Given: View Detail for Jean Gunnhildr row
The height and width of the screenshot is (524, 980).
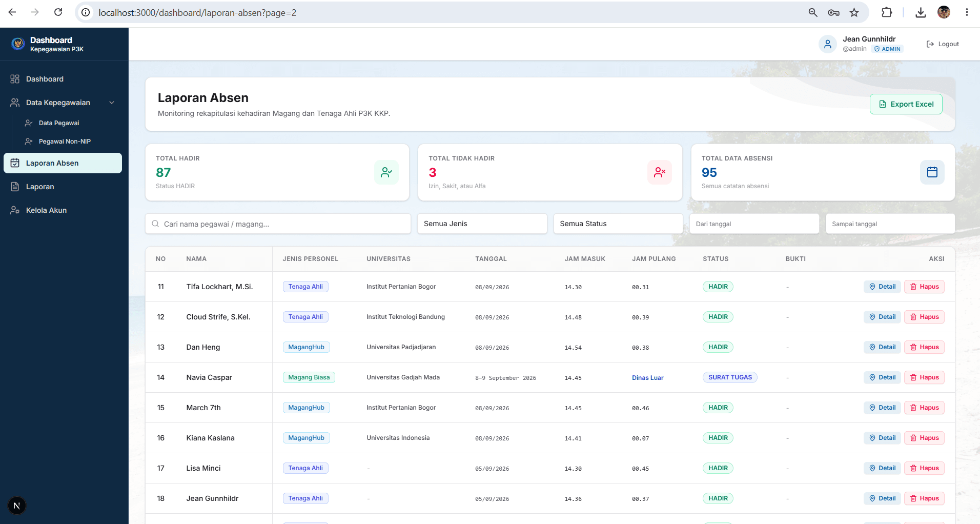Looking at the screenshot, I should pos(882,498).
